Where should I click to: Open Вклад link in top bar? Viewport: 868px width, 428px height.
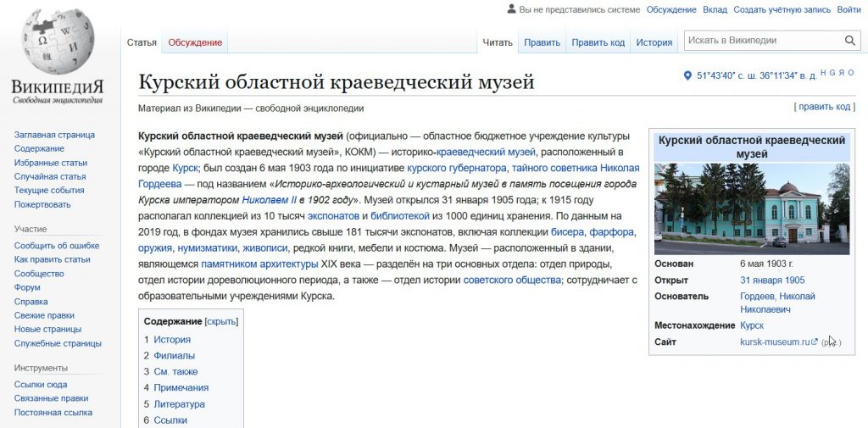click(x=715, y=9)
